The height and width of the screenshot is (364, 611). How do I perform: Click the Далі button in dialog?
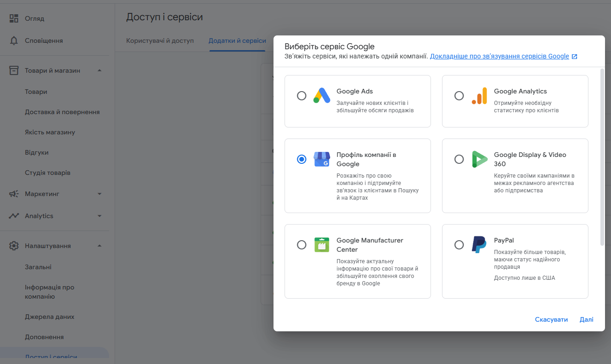click(587, 319)
